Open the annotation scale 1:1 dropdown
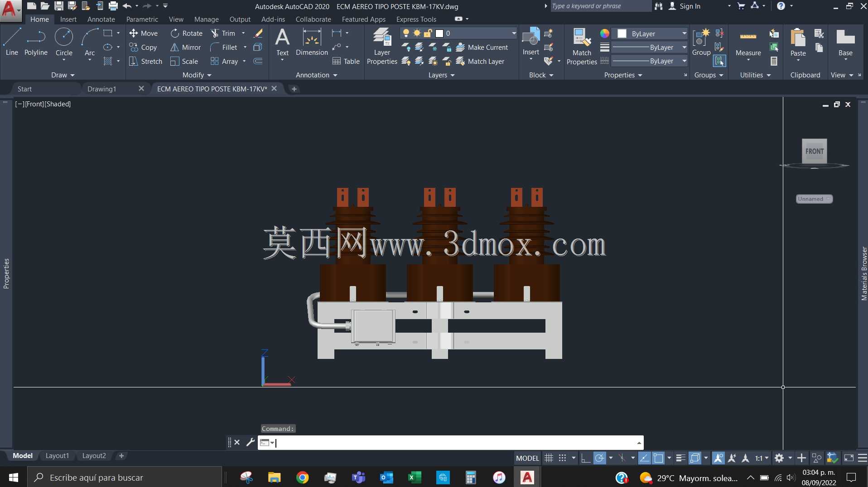Screen dimensions: 868x487 762,458
